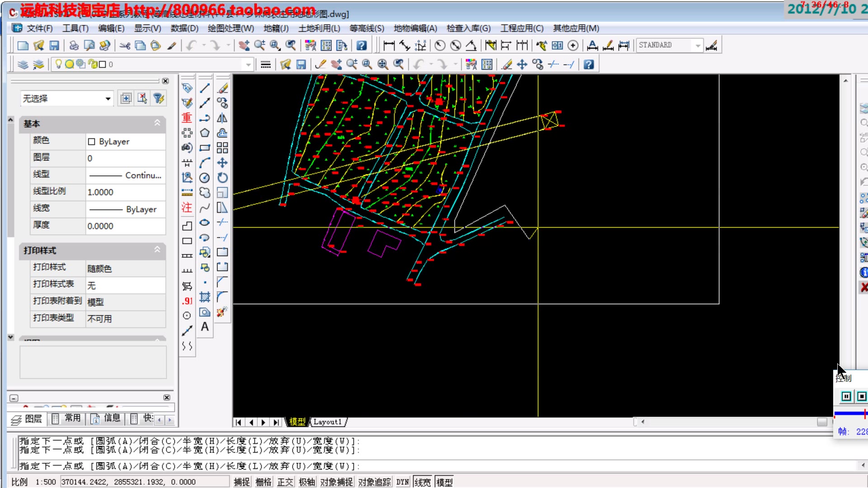This screenshot has width=868, height=488.
Task: Click the Linear dimension icon
Action: point(389,46)
